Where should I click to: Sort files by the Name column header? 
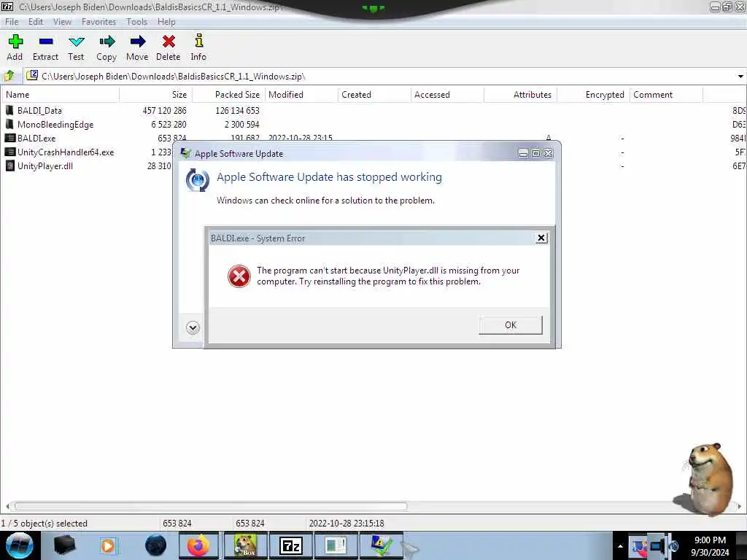click(60, 94)
